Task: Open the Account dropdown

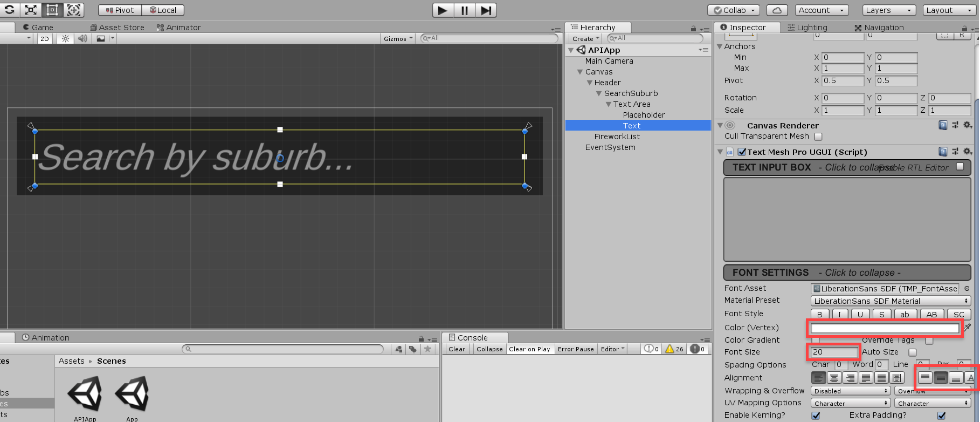Action: tap(822, 10)
